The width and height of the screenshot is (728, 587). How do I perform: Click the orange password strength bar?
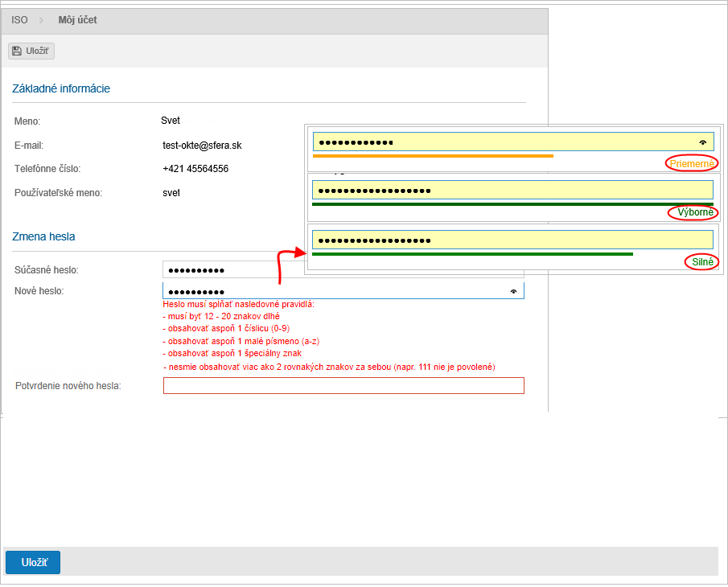(433, 155)
